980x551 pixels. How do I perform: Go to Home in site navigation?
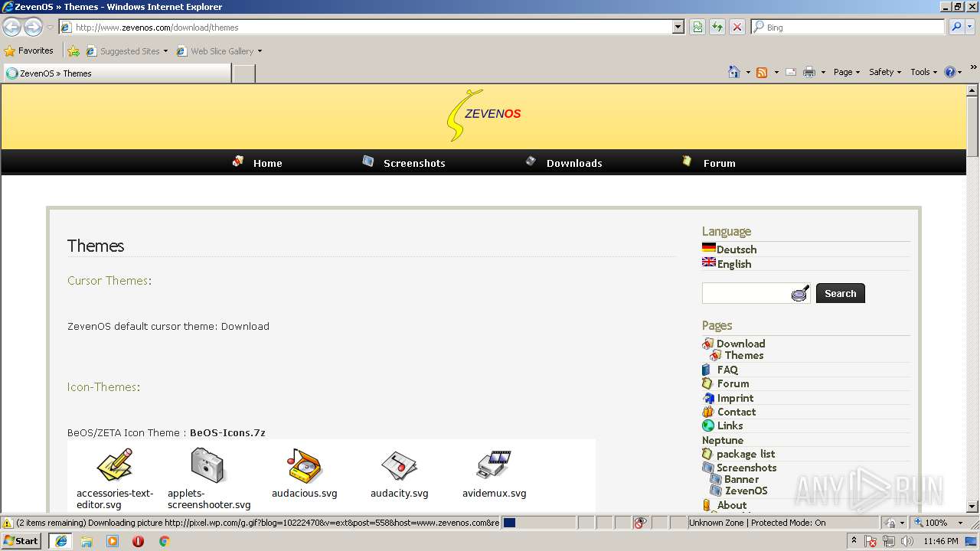(x=267, y=163)
